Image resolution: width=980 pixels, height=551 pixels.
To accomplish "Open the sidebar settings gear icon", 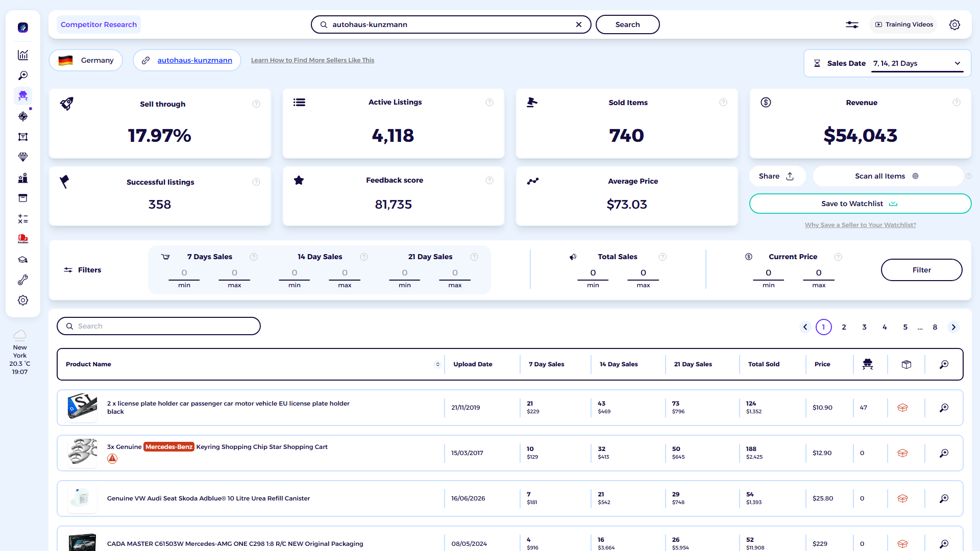I will [23, 300].
